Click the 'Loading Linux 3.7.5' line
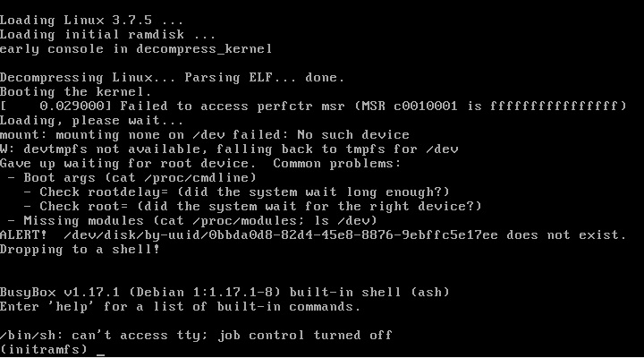644x358 pixels. (91, 21)
